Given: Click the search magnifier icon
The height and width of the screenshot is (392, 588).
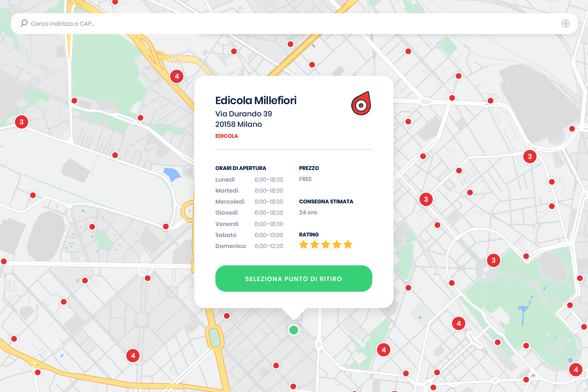Looking at the screenshot, I should point(24,23).
